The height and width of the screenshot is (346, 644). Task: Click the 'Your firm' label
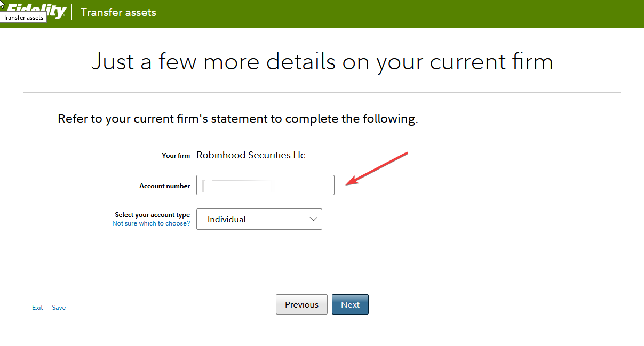click(176, 156)
